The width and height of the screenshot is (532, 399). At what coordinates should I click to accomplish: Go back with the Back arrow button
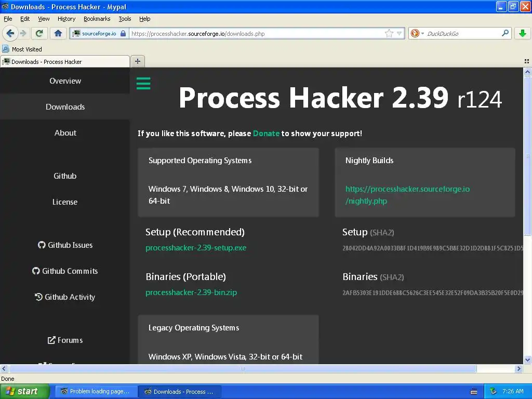(x=10, y=33)
